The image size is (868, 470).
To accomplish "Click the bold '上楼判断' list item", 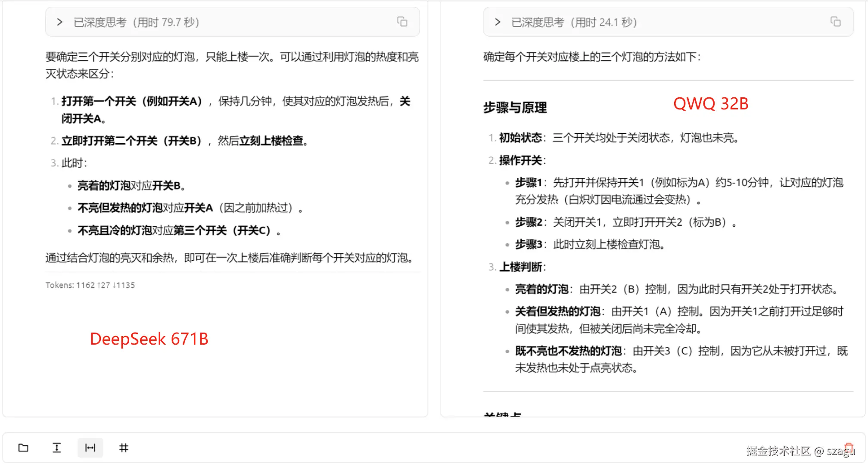I will [x=520, y=267].
